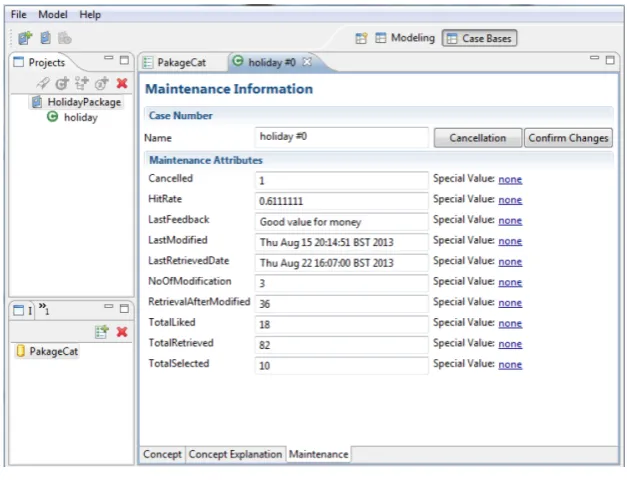627x480 pixels.
Task: Click the HitRate value field
Action: point(342,201)
